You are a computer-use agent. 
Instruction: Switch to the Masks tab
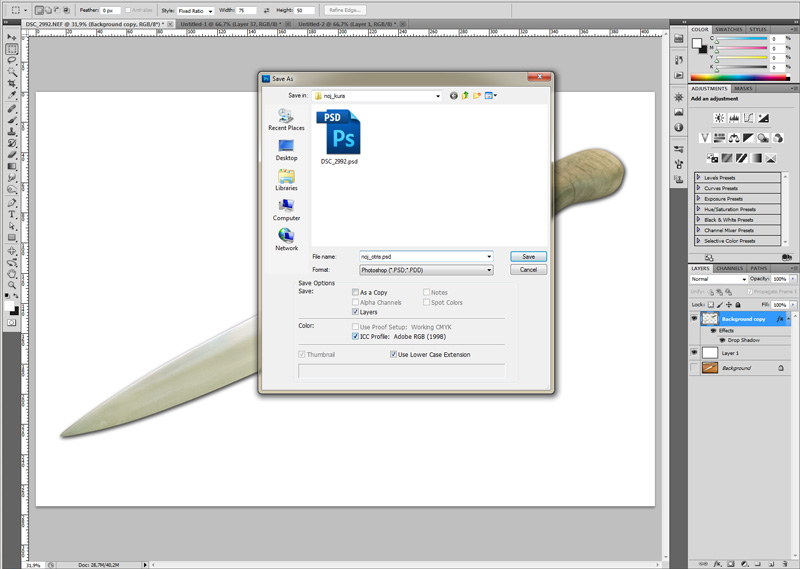tap(743, 88)
